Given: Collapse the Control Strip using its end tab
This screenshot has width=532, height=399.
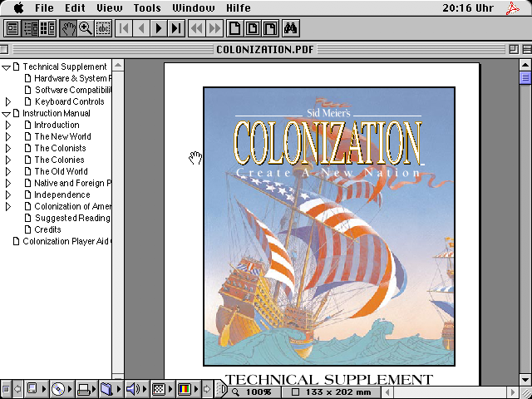Looking at the screenshot, I should 221,389.
